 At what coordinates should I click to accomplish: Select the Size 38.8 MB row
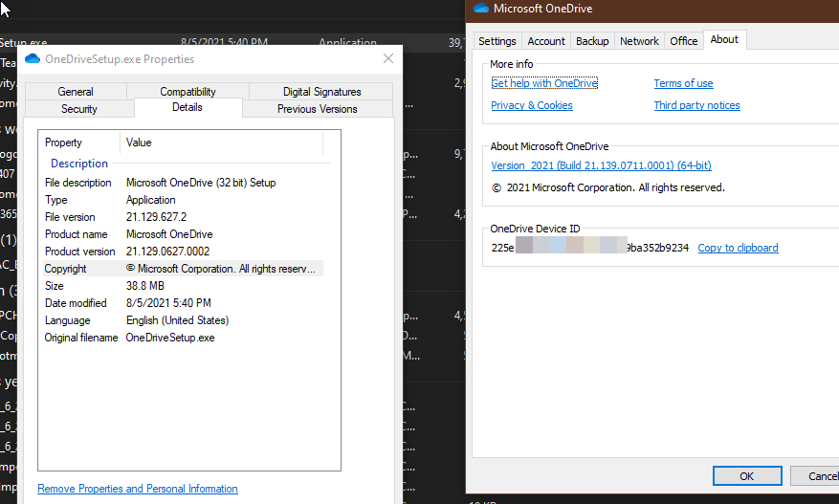pos(183,286)
